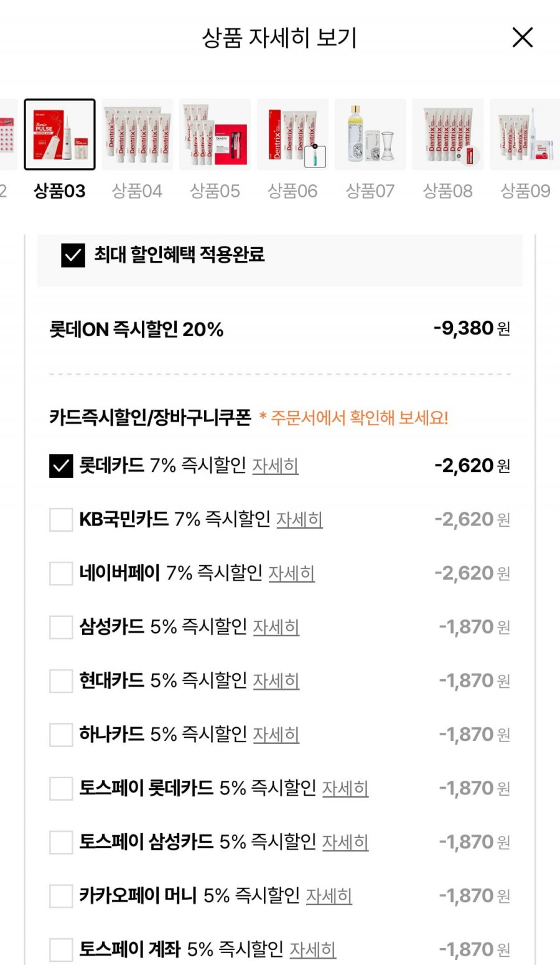The width and height of the screenshot is (560, 965).
Task: Check KB국민카드 7% 즉시할인 box
Action: [x=61, y=519]
